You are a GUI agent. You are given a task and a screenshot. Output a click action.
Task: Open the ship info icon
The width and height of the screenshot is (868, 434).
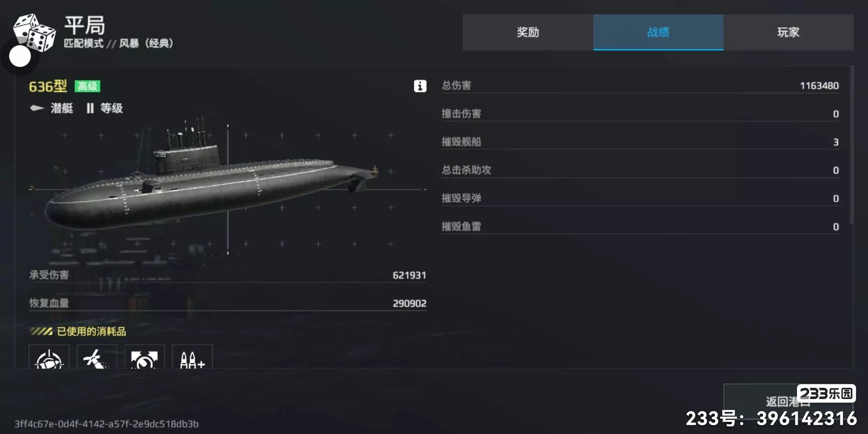420,86
